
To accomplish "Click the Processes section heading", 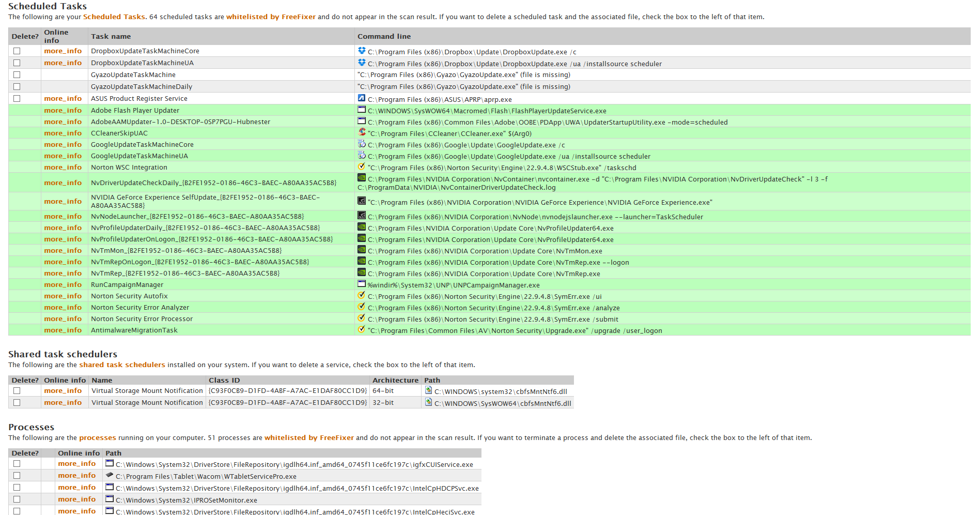I will coord(31,427).
